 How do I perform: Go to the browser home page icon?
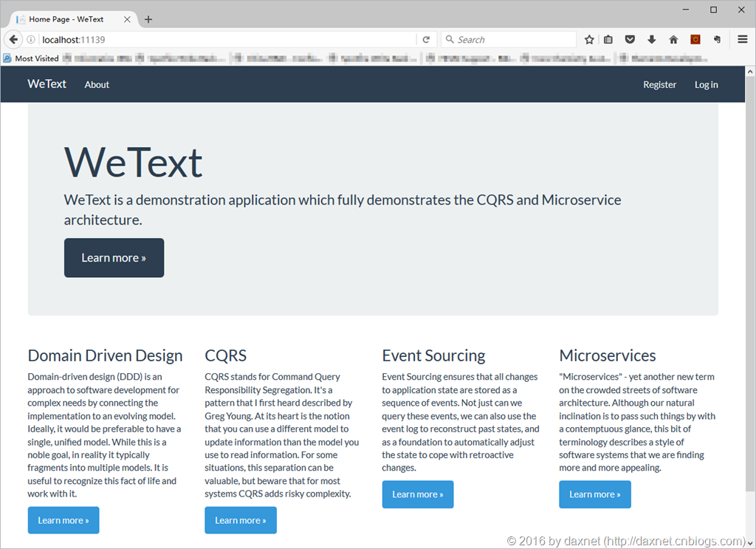(x=673, y=40)
